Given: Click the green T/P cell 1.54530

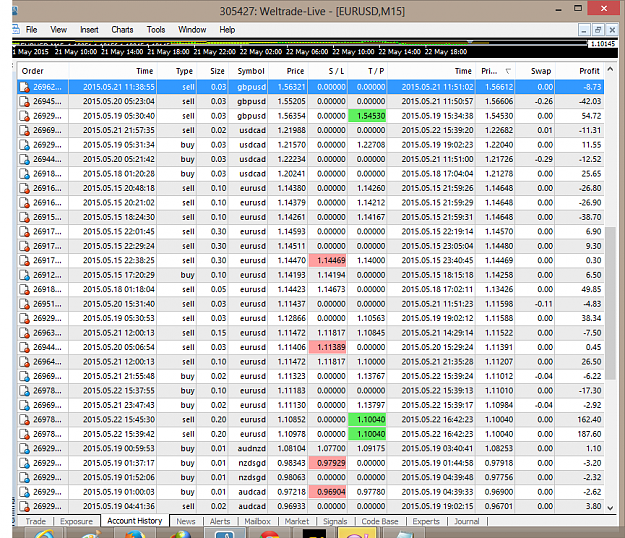Looking at the screenshot, I should tap(368, 116).
